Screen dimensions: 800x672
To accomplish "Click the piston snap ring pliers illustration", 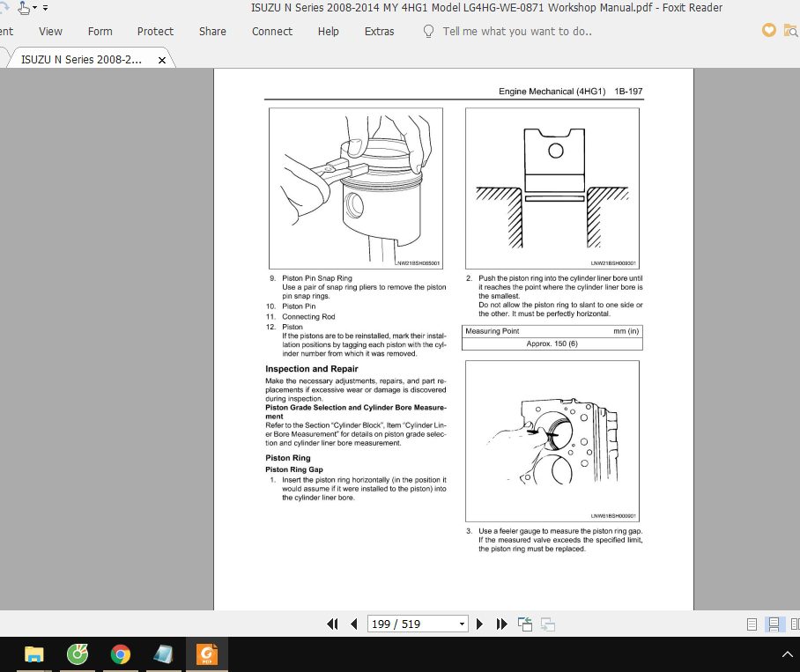I will pos(356,188).
